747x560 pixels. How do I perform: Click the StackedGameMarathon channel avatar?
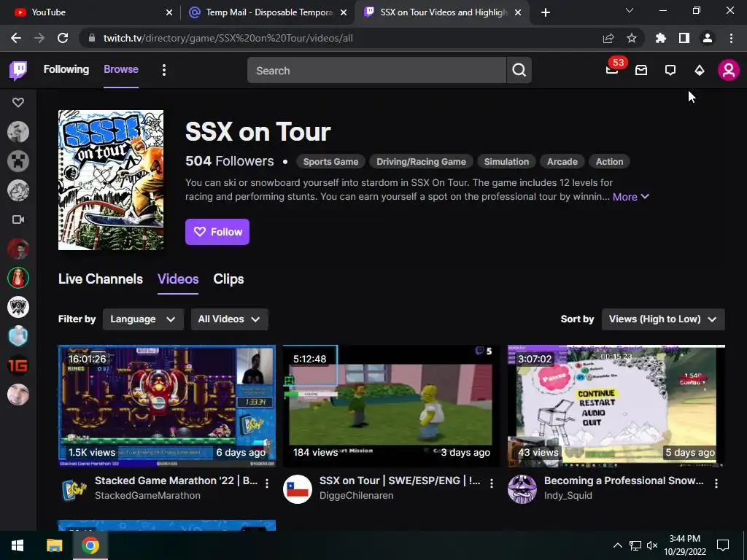coord(73,489)
